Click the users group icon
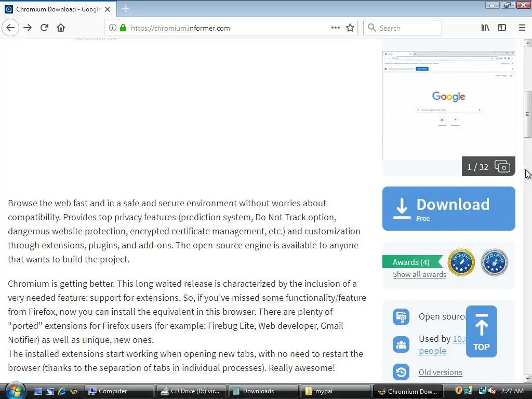 coord(401,345)
